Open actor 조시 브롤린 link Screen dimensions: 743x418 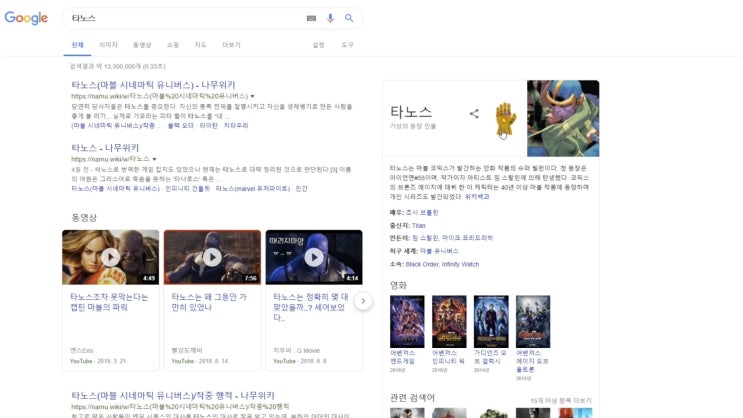pos(422,213)
